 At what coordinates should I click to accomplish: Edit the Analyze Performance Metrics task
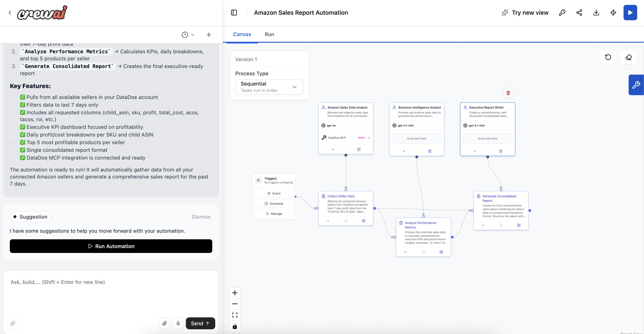(x=441, y=252)
